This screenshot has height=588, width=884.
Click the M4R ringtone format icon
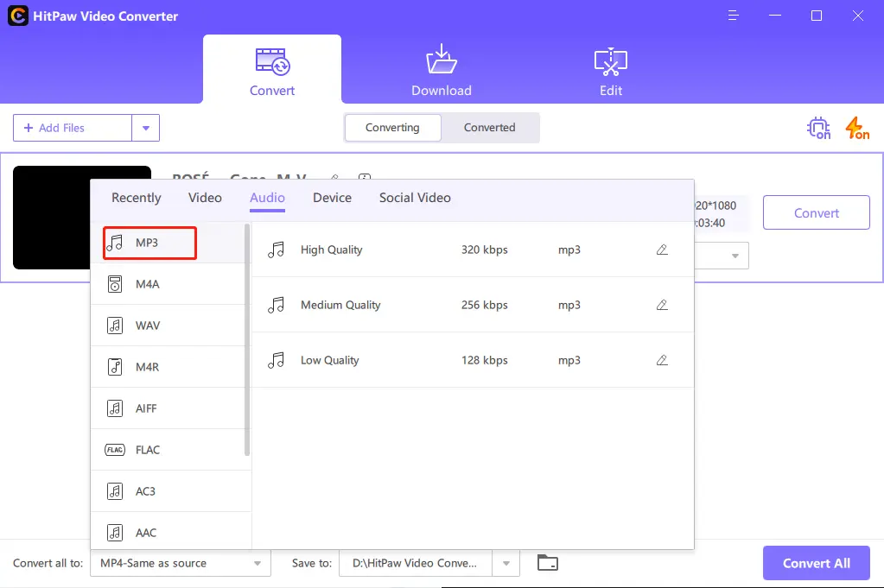[115, 367]
